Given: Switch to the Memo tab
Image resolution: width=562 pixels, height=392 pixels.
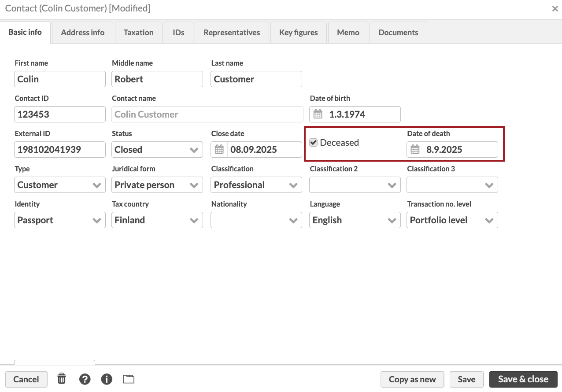Looking at the screenshot, I should point(348,33).
